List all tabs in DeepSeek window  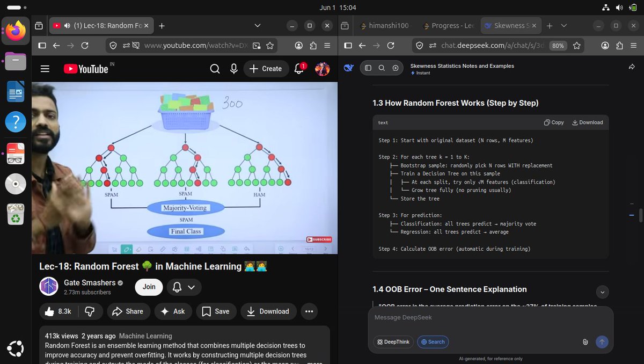coord(563,25)
